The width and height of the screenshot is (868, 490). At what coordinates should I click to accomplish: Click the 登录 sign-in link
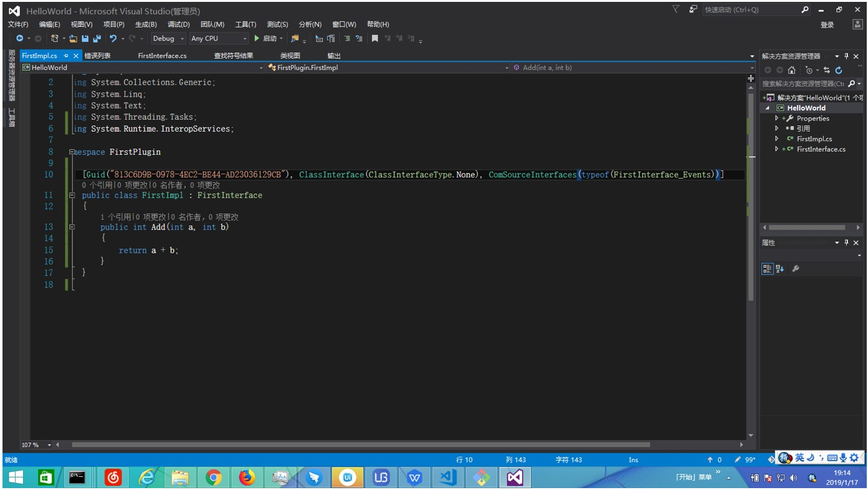(827, 25)
